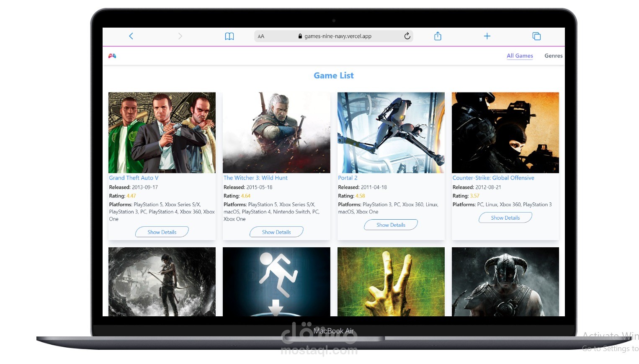This screenshot has width=639, height=364.
Task: Select the Tomb Raider archer cover image
Action: tap(162, 282)
